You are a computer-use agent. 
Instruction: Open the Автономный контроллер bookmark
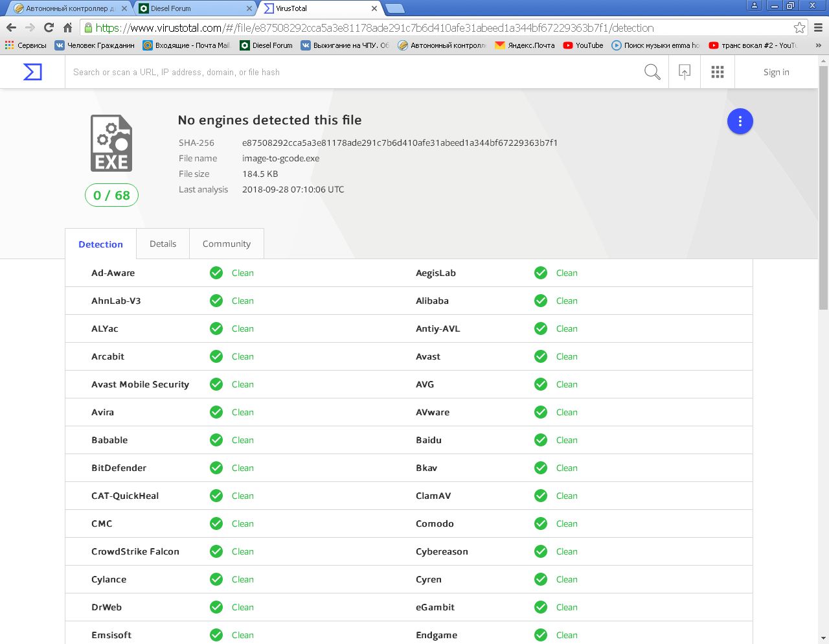(442, 45)
